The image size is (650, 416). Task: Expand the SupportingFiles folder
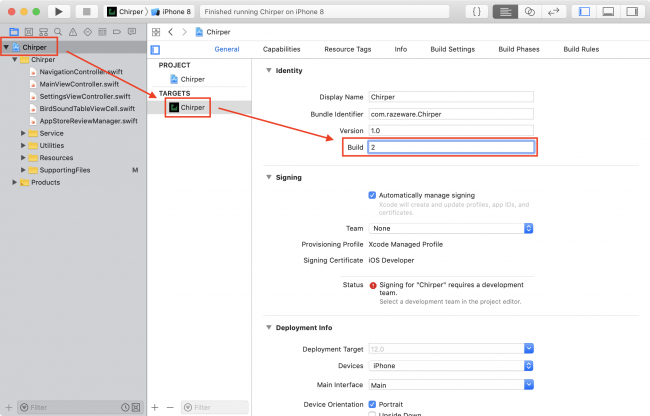[23, 170]
